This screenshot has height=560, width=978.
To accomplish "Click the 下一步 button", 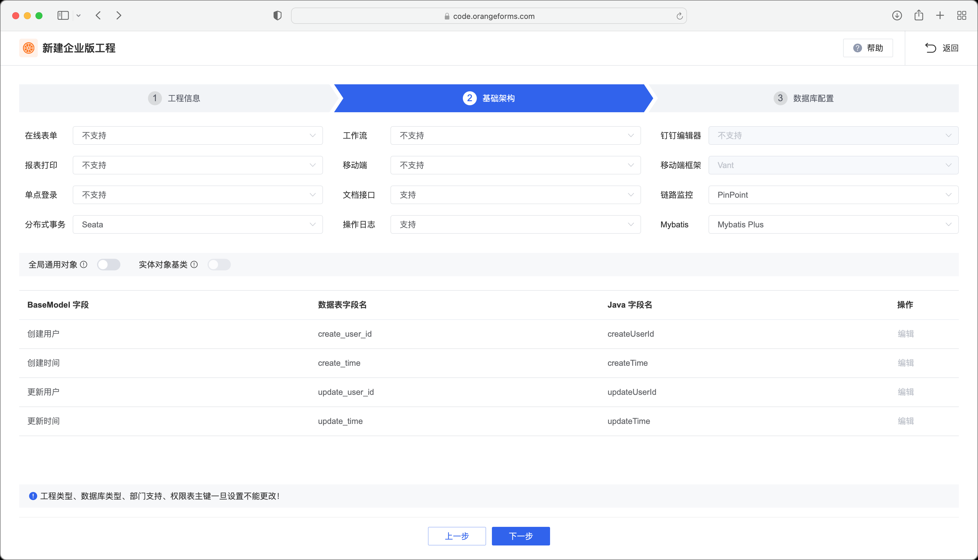I will (521, 536).
